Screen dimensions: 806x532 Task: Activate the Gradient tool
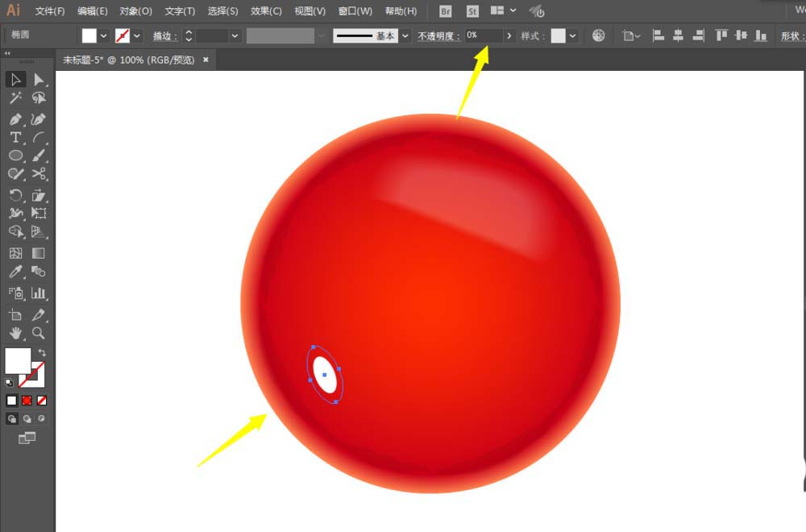pos(39,253)
